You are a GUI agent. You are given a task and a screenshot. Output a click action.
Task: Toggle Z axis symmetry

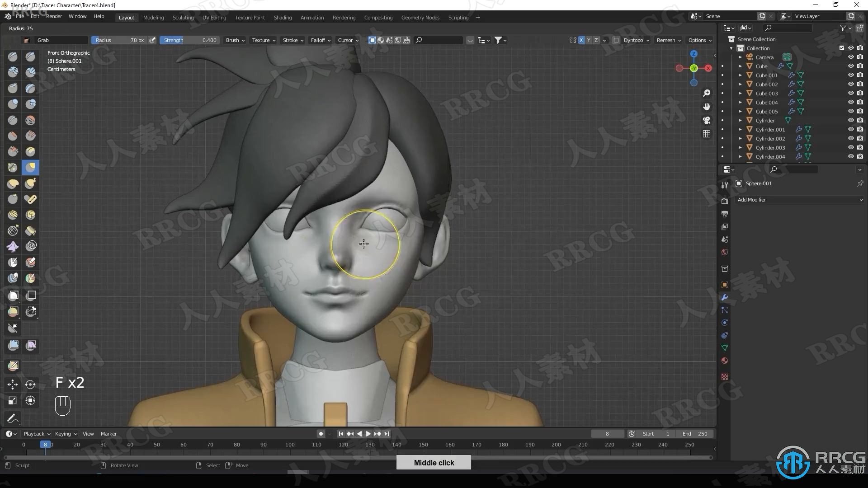(x=596, y=40)
